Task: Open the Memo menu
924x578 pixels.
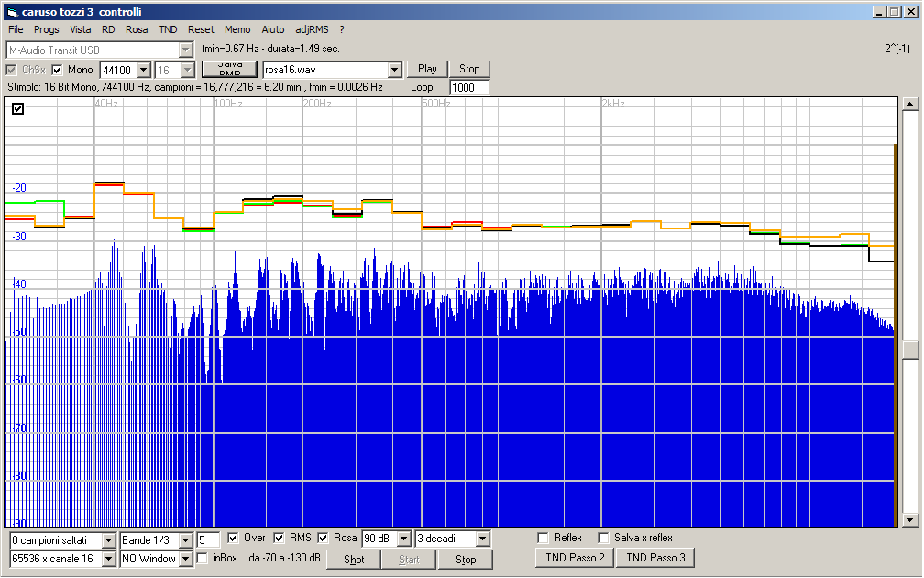Action: point(237,29)
